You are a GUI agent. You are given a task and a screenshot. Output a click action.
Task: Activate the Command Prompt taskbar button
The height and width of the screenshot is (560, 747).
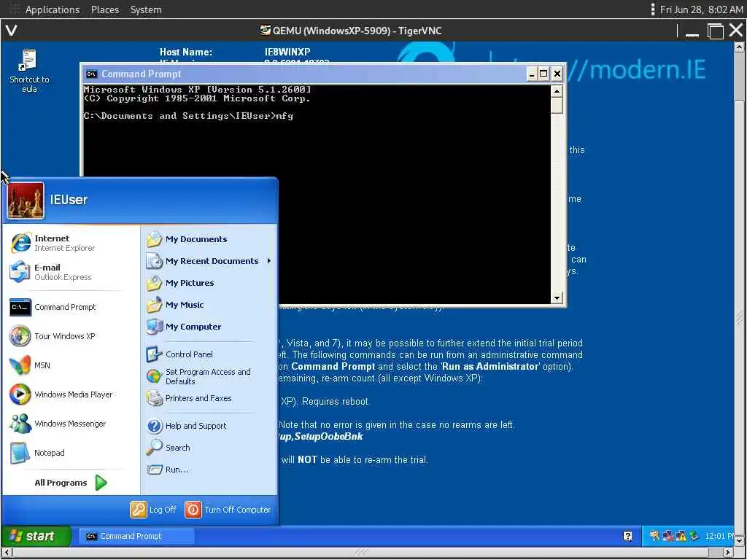pos(136,536)
